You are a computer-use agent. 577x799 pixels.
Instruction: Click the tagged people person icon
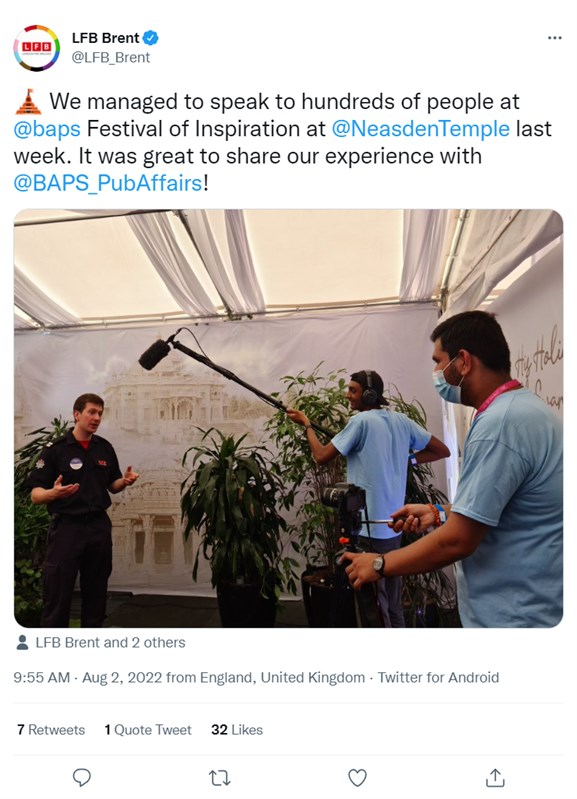(x=22, y=643)
